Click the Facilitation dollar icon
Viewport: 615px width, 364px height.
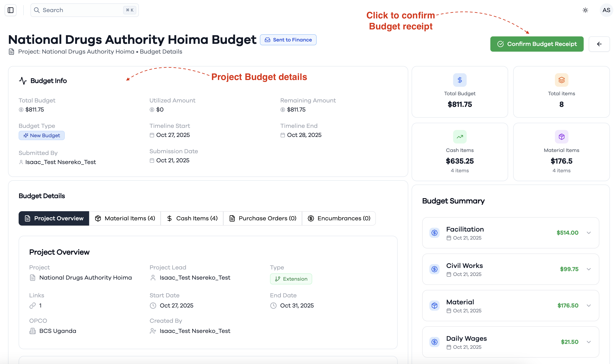(434, 233)
